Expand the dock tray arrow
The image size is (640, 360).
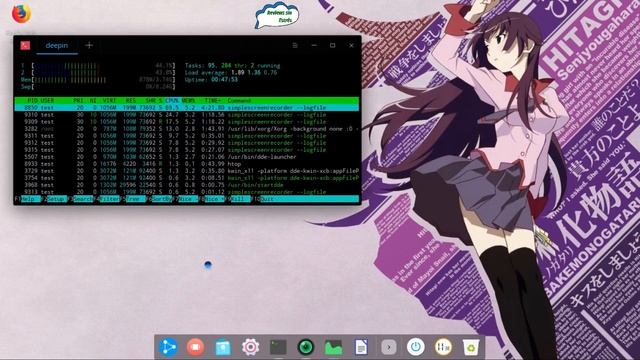[389, 347]
